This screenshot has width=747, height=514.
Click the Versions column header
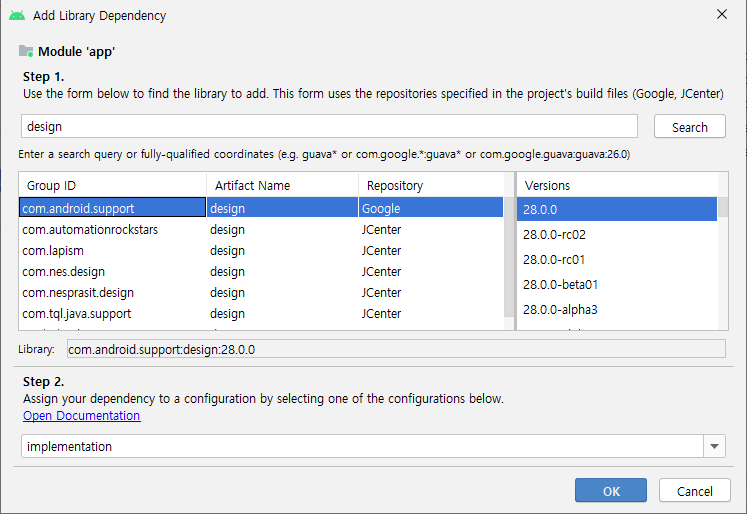(x=617, y=185)
